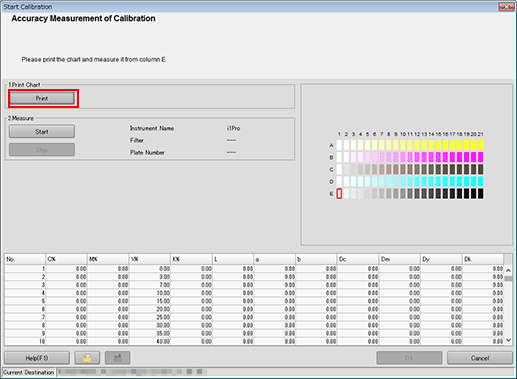This screenshot has width=517, height=379.
Task: Select the black patch E21
Action: point(480,194)
